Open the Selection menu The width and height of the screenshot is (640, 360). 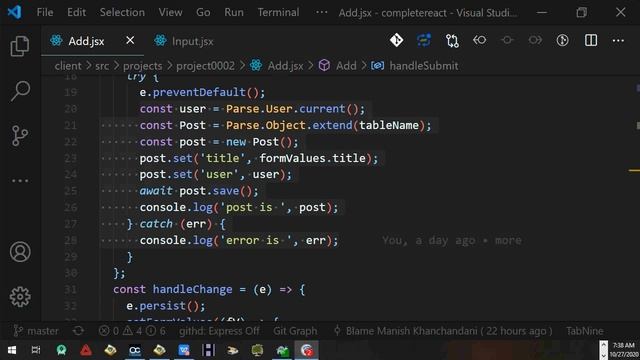point(122,12)
